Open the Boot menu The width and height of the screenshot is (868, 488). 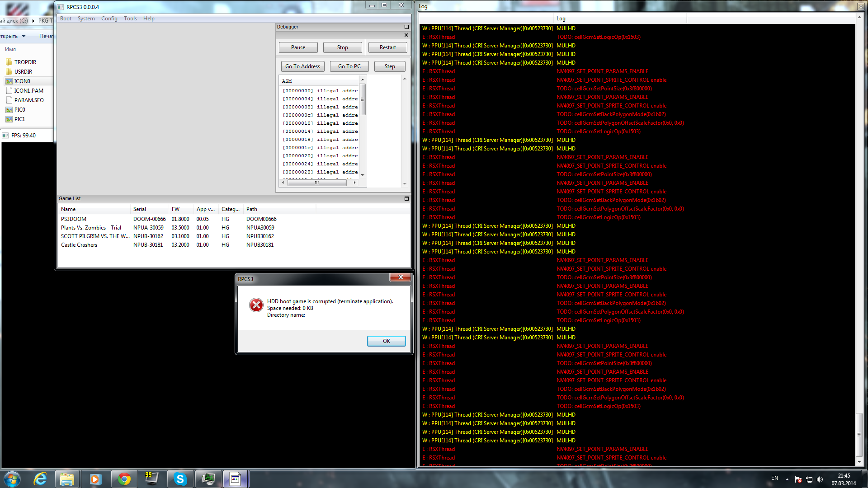(66, 19)
